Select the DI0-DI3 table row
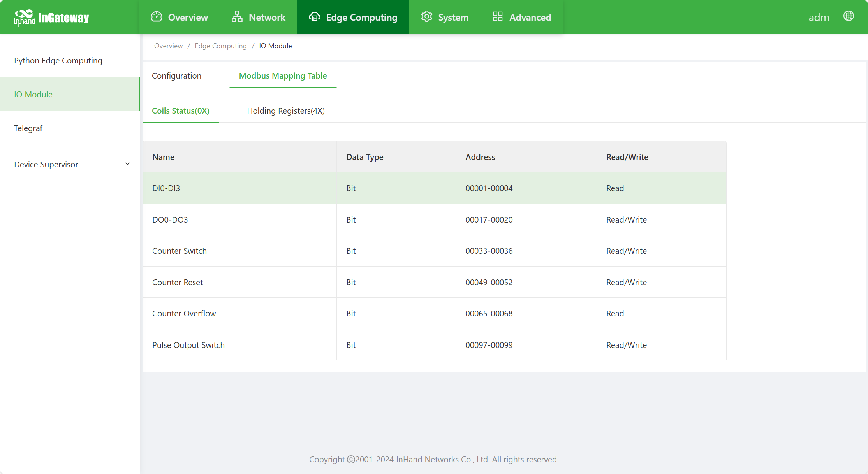Screen dimensions: 868x474 pos(434,188)
